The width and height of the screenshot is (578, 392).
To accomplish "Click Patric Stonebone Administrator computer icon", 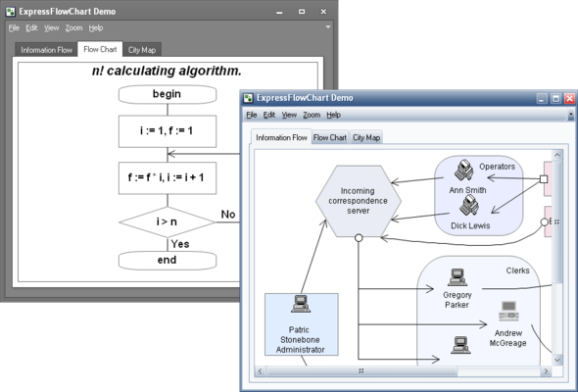I will pos(301,304).
